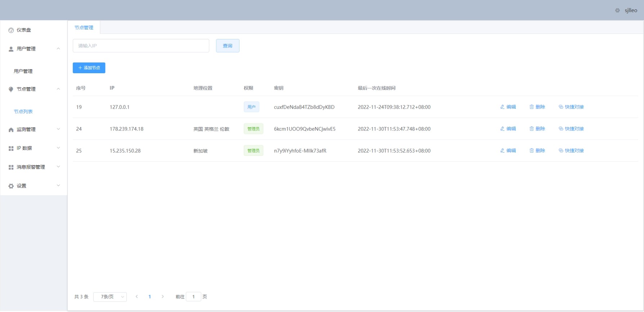The height and width of the screenshot is (312, 644).
Task: Click the 查询 search button
Action: tap(228, 46)
